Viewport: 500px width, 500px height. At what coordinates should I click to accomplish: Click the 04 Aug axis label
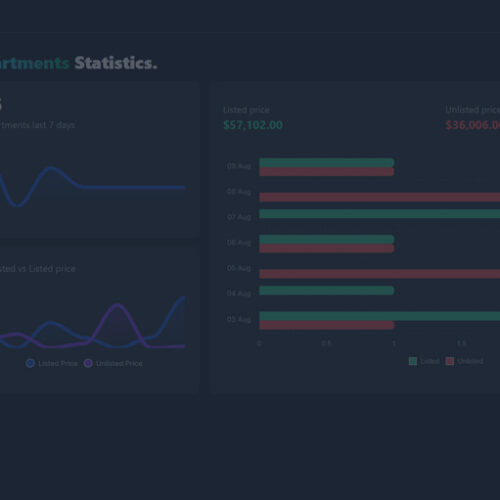click(239, 293)
